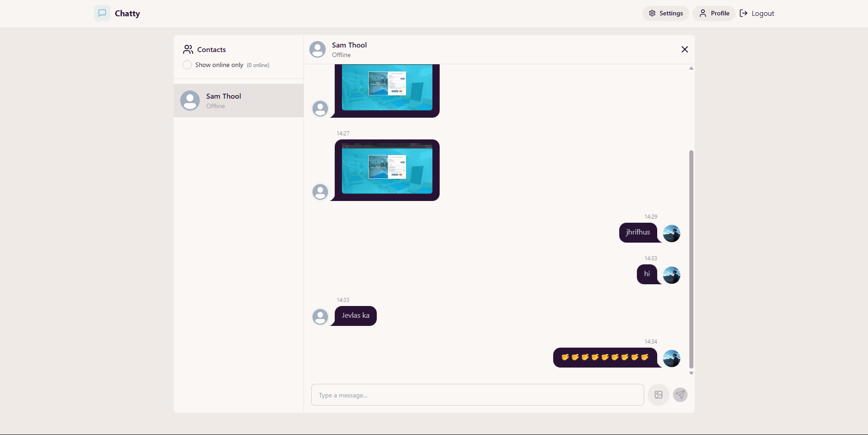This screenshot has height=435, width=868.
Task: Click the duck emoji message from 14:34
Action: pos(604,357)
